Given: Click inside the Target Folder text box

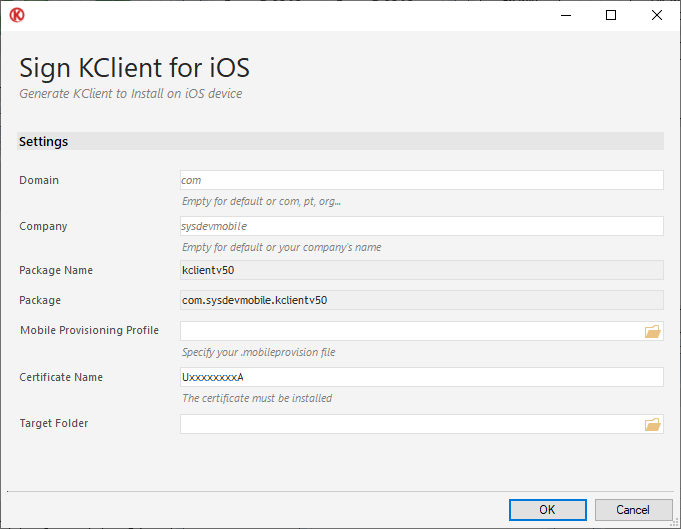Looking at the screenshot, I should pyautogui.click(x=411, y=424).
